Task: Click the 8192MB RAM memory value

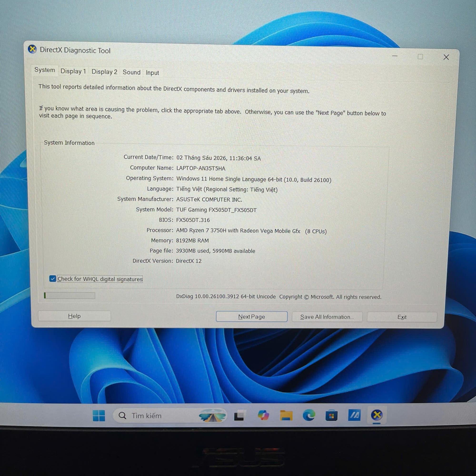Action: pos(192,240)
